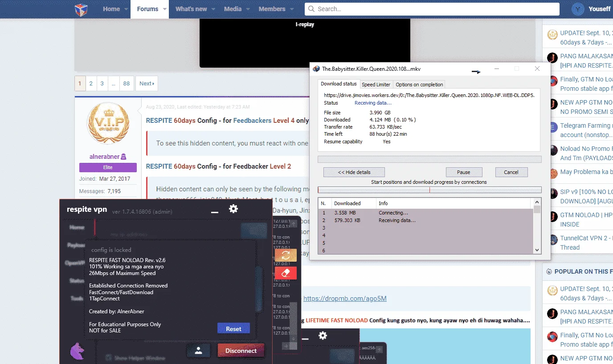Click the forum site logo
The width and height of the screenshot is (613, 364).
tap(81, 9)
